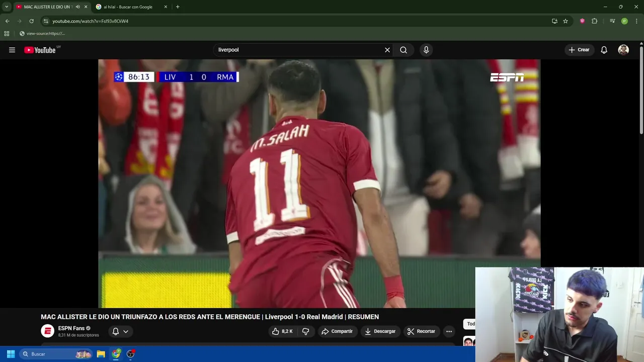Open the Extensions puzzle icon

[x=594, y=21]
